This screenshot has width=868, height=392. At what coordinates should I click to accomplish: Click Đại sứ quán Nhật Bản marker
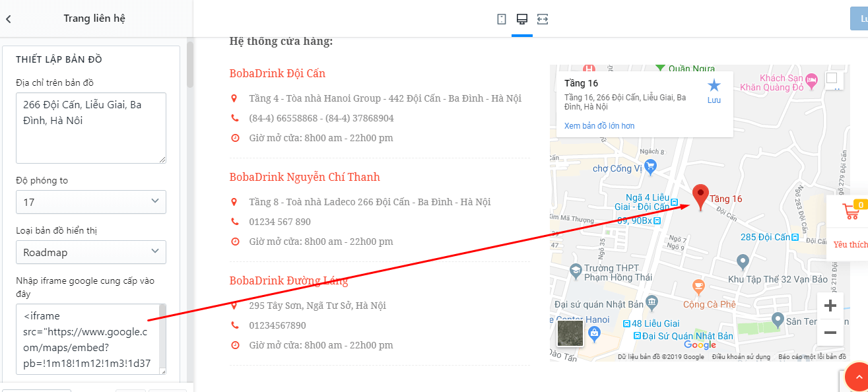click(653, 303)
